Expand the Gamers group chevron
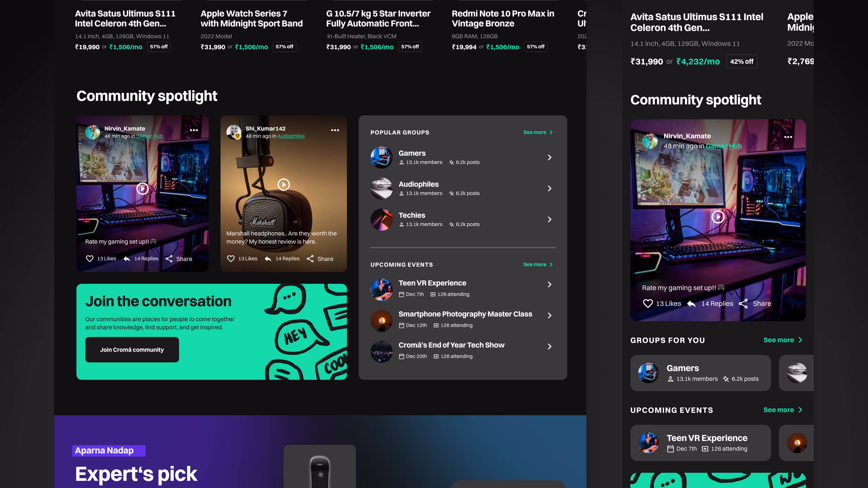 point(550,157)
